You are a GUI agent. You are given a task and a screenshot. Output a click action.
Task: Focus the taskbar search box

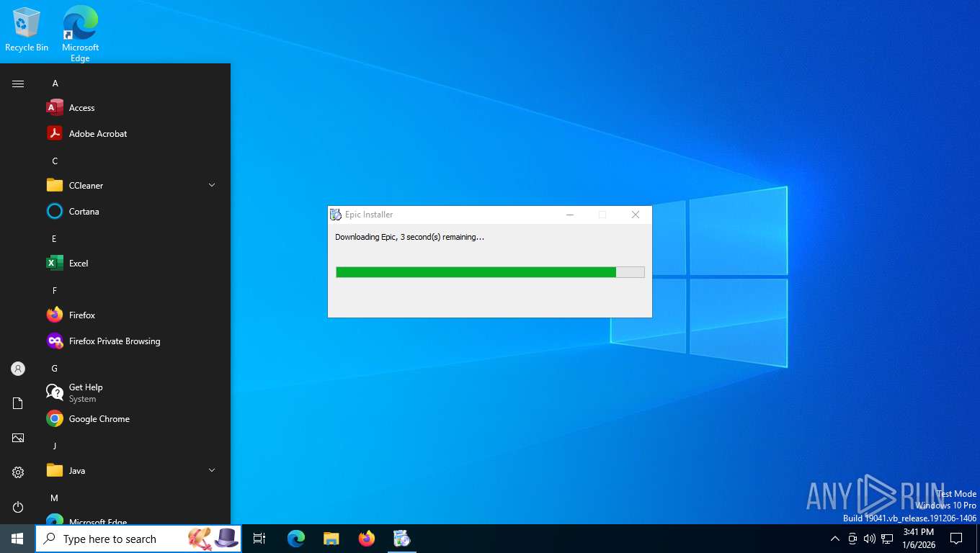pos(138,539)
